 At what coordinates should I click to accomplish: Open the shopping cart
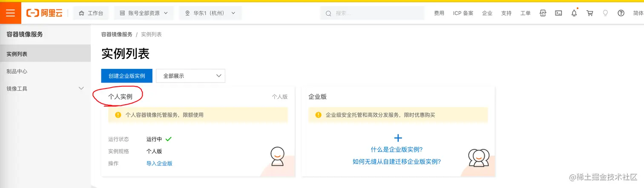590,13
